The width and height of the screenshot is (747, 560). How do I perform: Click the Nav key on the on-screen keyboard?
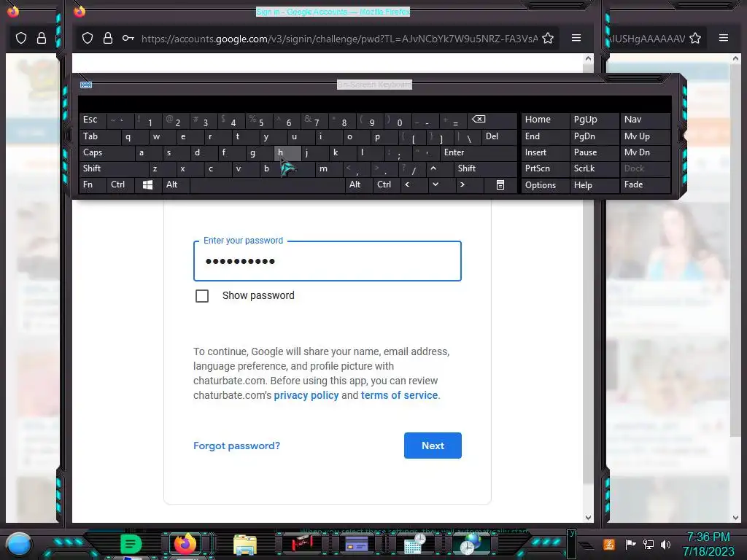point(645,120)
